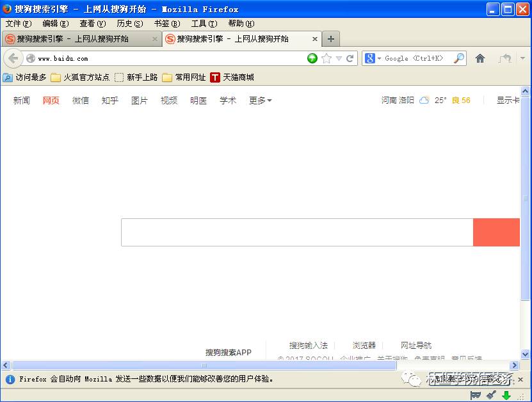Open the 编辑 menu

click(x=56, y=24)
